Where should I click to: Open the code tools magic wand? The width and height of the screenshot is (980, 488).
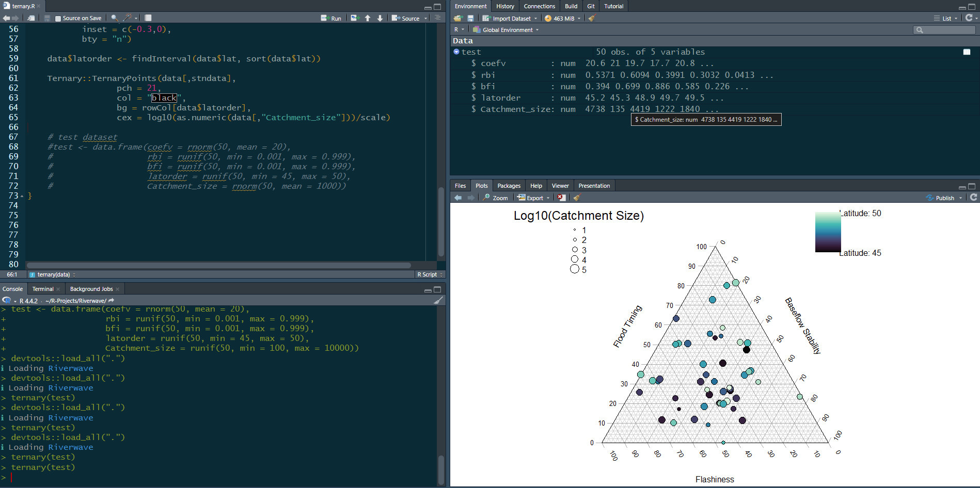pos(127,18)
